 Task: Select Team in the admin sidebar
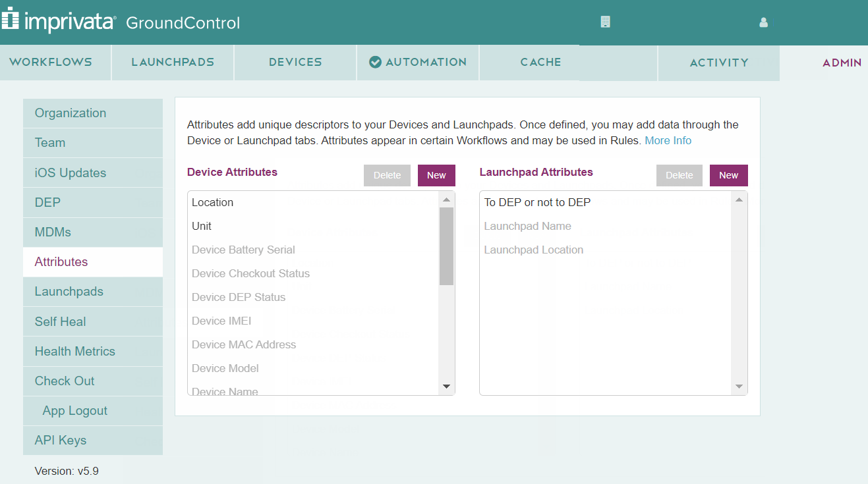click(x=93, y=143)
